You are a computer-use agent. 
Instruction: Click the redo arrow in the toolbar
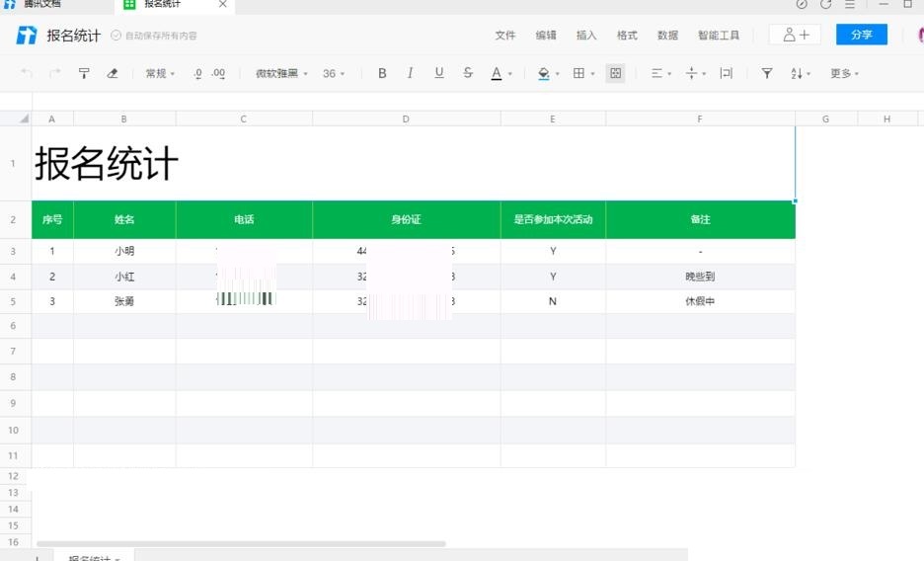[55, 73]
